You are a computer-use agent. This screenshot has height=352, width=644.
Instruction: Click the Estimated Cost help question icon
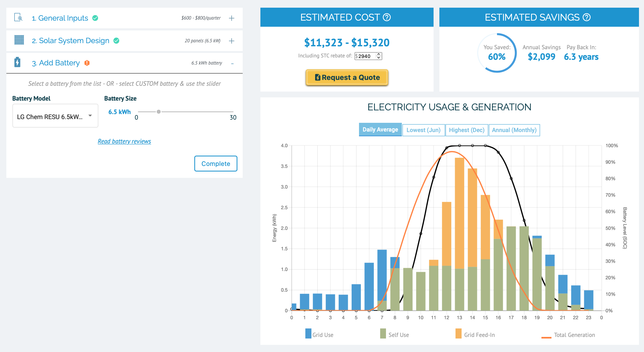[x=387, y=17]
